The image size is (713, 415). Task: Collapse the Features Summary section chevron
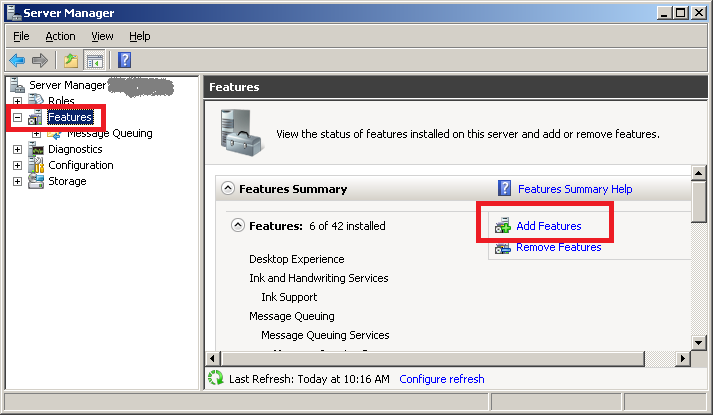(x=228, y=188)
